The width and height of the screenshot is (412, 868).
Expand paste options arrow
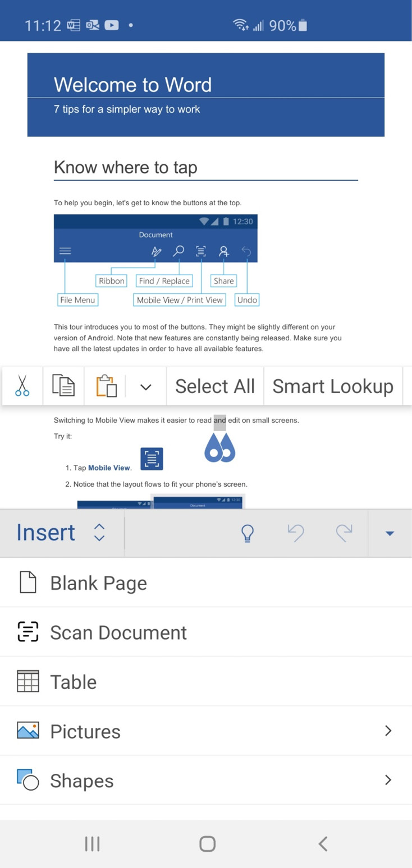pyautogui.click(x=146, y=386)
